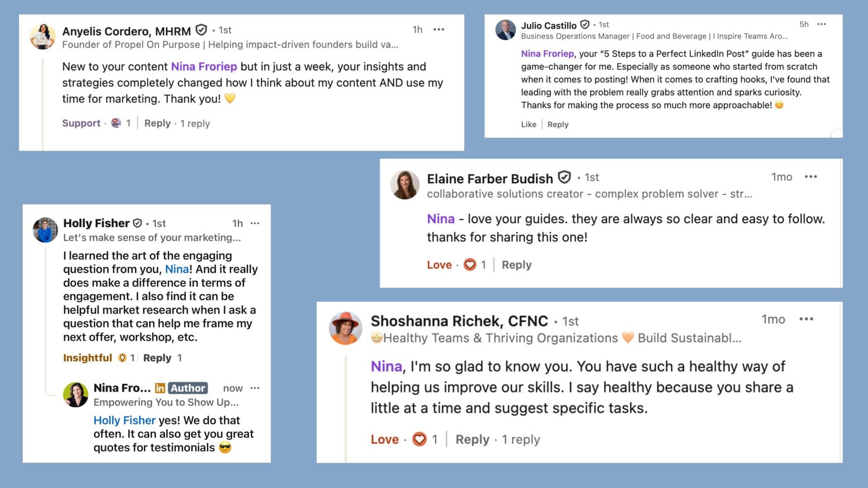This screenshot has width=868, height=488.
Task: Reply to Julio Castillo's comment
Action: 558,125
